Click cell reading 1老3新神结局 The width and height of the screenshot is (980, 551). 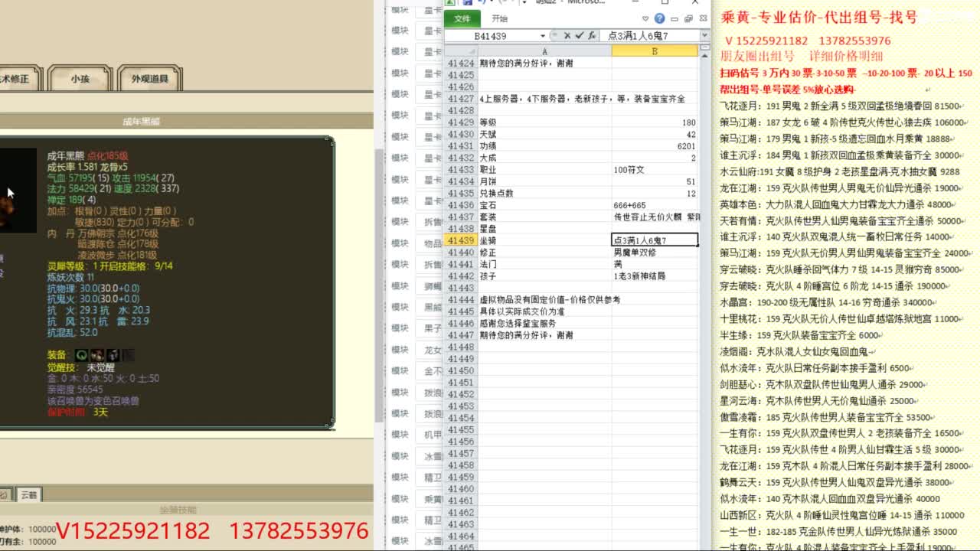click(655, 276)
